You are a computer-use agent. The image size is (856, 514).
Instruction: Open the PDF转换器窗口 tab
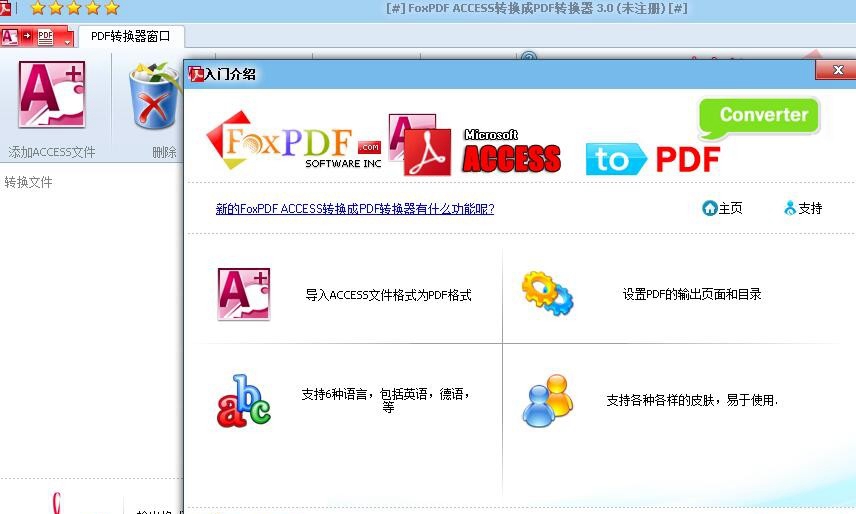click(x=130, y=37)
